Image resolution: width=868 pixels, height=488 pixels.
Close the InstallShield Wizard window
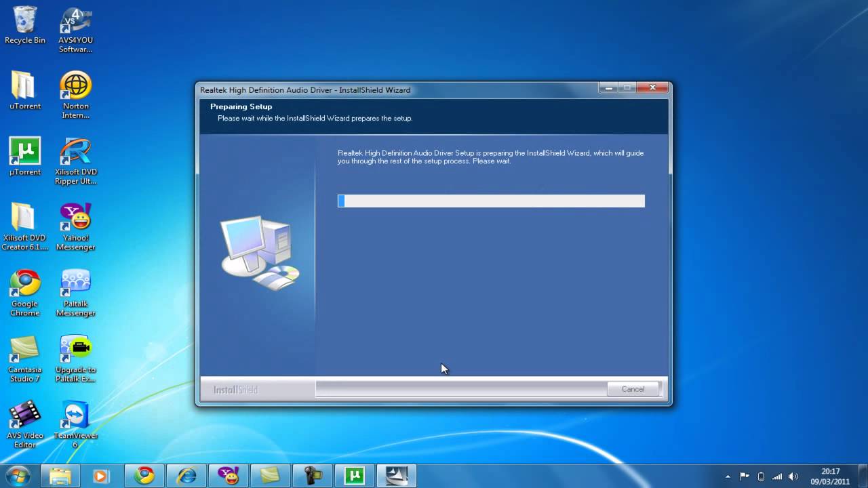tap(653, 88)
